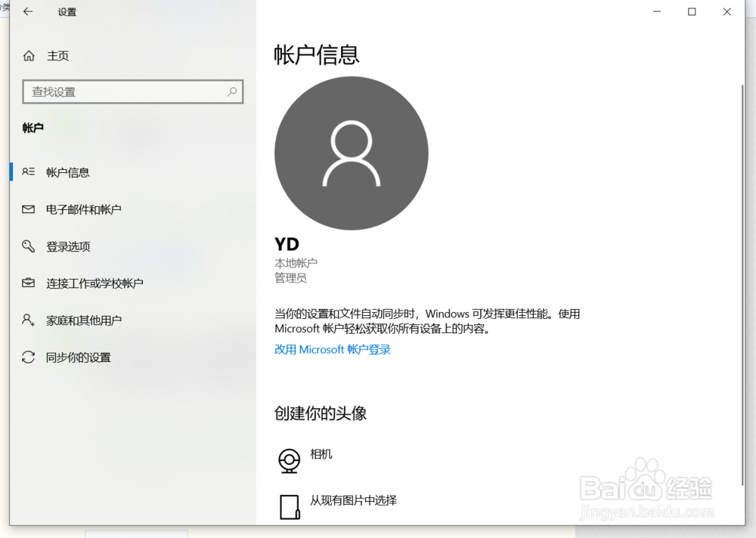Click the gray profile avatar picture
Viewport: 756px width, 538px height.
352,153
